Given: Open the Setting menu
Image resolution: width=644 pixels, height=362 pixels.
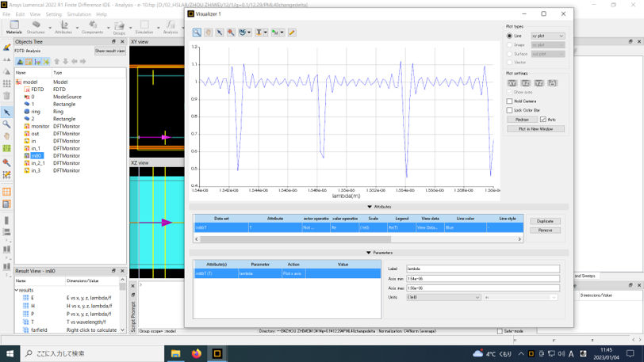Looking at the screenshot, I should [x=53, y=14].
